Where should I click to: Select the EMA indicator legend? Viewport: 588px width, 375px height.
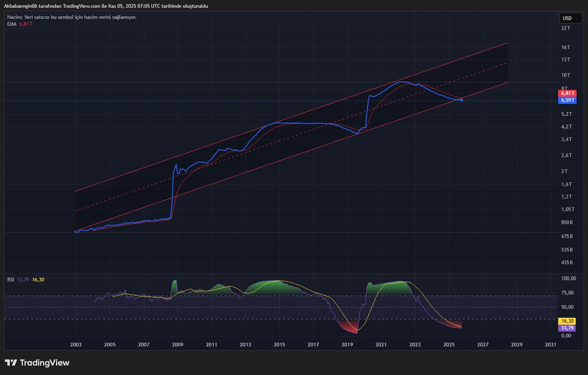pyautogui.click(x=20, y=24)
